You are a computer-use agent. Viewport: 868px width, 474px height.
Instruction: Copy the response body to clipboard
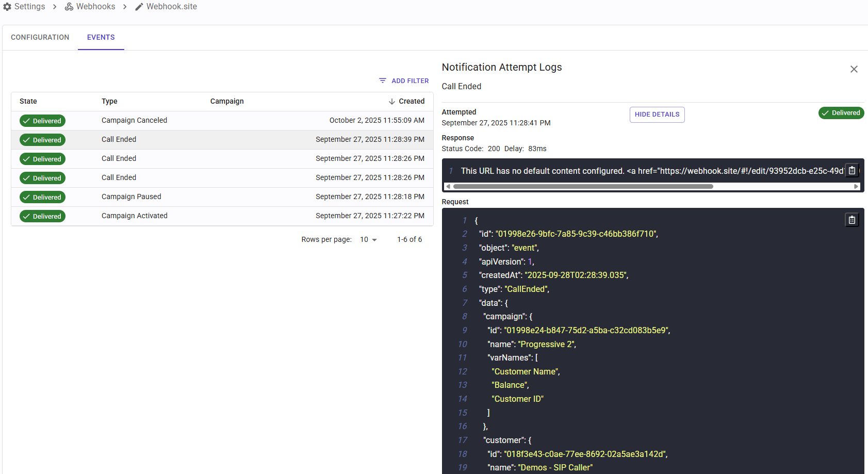pyautogui.click(x=851, y=171)
